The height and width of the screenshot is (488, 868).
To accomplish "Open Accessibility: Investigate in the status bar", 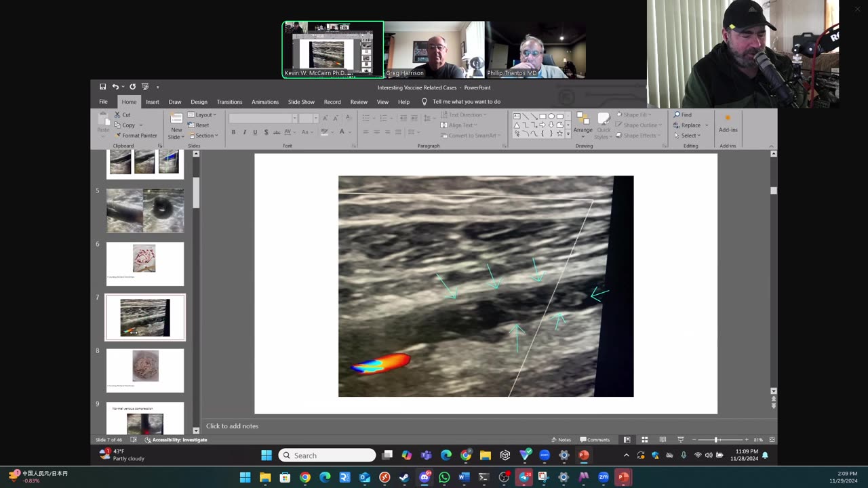I will [x=176, y=440].
